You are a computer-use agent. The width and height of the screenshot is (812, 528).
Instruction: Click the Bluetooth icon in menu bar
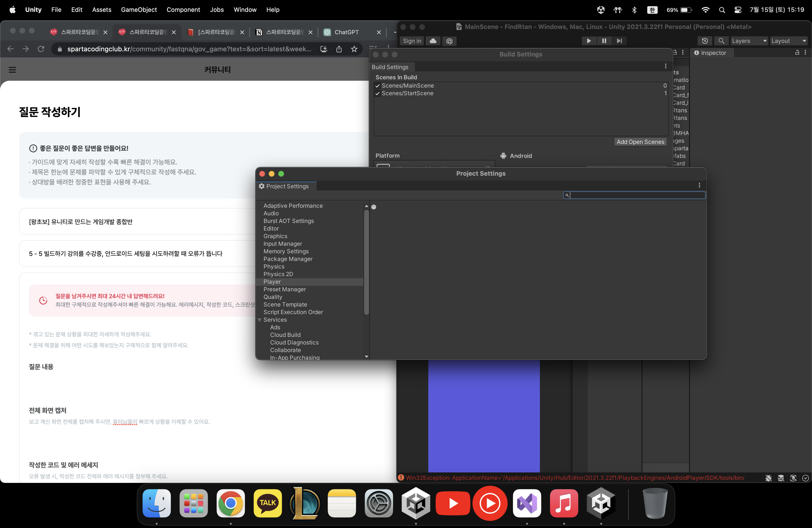pos(634,10)
